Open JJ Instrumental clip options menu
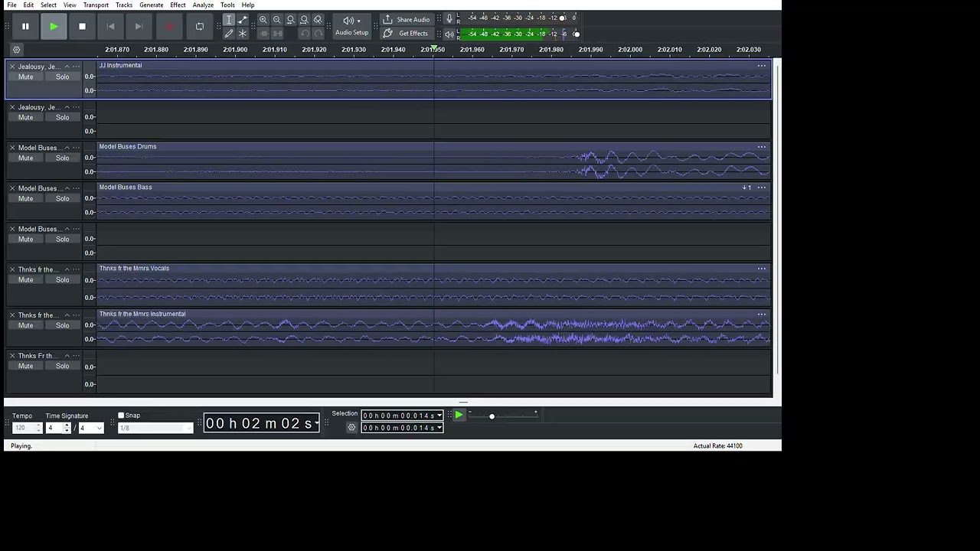This screenshot has height=551, width=980. click(761, 66)
